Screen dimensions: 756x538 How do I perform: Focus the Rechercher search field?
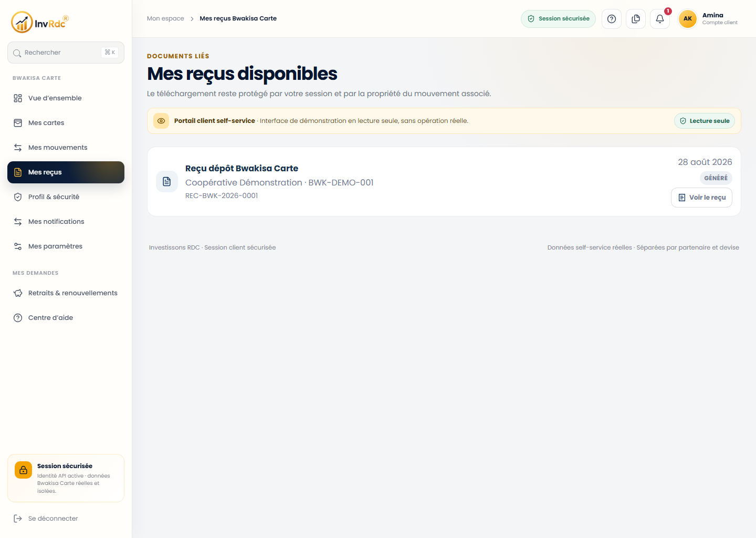[66, 53]
